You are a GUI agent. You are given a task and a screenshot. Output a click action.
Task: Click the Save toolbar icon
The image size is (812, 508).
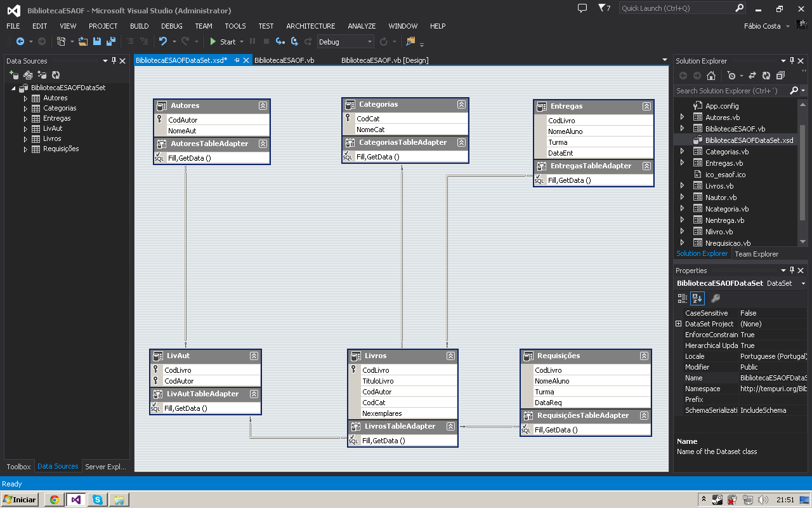pyautogui.click(x=97, y=42)
